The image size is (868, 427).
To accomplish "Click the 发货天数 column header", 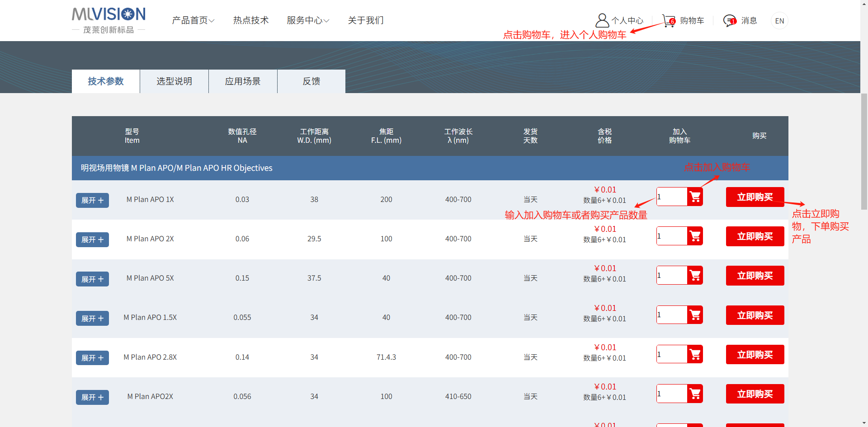I will (x=530, y=136).
